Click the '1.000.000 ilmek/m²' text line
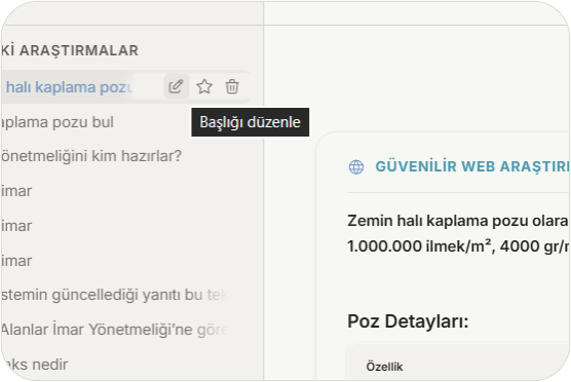571x382 pixels. 458,247
